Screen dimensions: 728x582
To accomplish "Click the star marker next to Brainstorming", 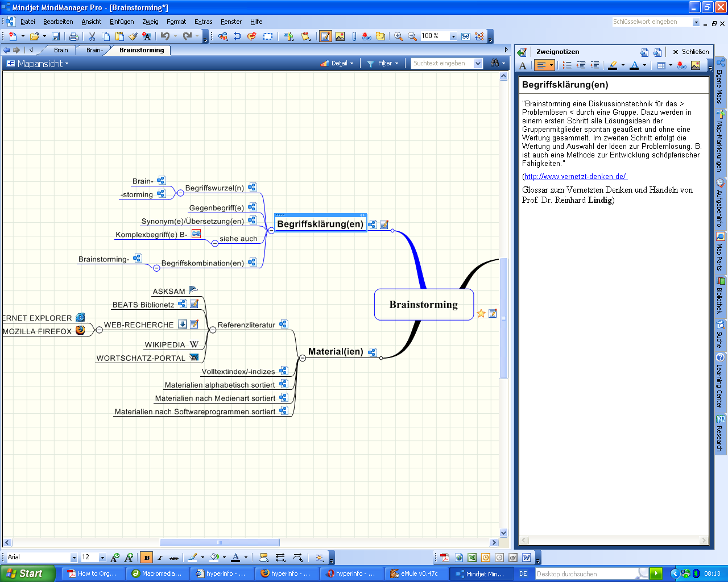I will point(481,313).
